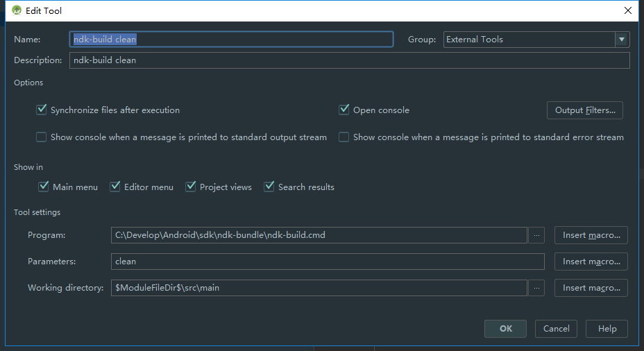The width and height of the screenshot is (644, 351).
Task: Insert macro for Program field
Action: click(591, 235)
